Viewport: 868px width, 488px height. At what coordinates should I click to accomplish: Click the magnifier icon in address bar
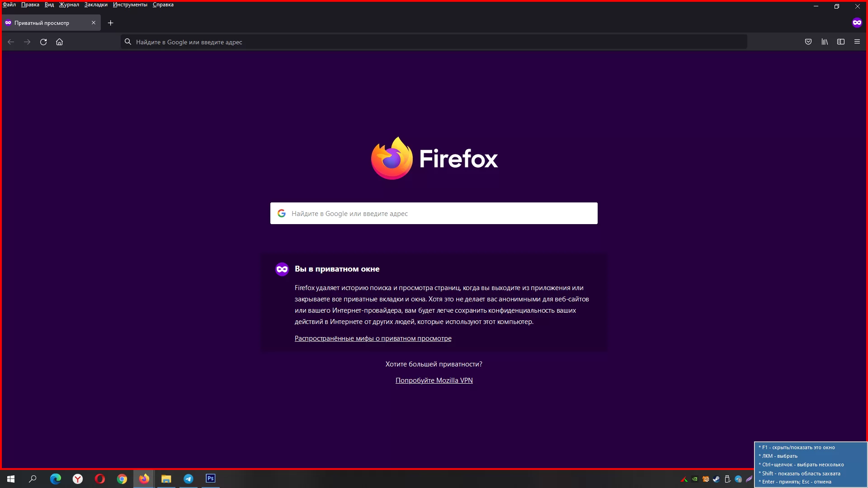point(128,42)
